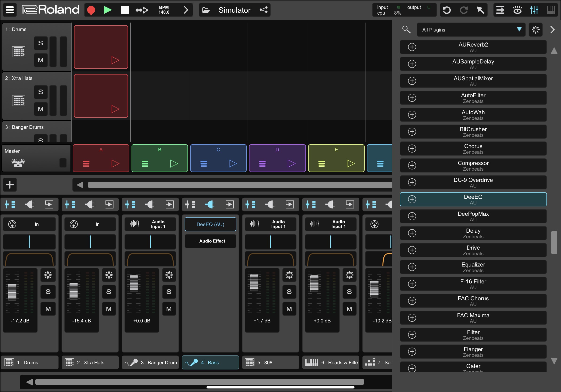The width and height of the screenshot is (561, 392).
Task: Add the BitCrusher plugin with plus
Action: click(x=412, y=131)
